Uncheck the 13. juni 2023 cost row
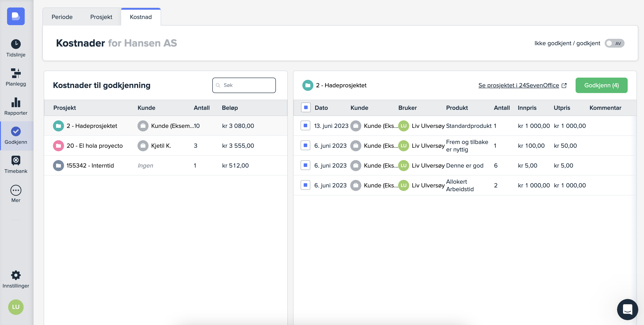644x325 pixels. click(305, 126)
